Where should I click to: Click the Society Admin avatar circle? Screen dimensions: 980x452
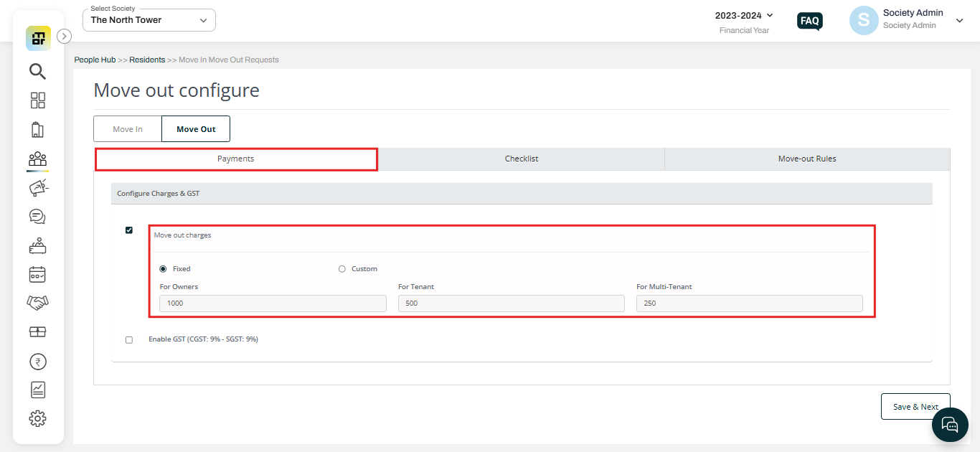[x=864, y=21]
